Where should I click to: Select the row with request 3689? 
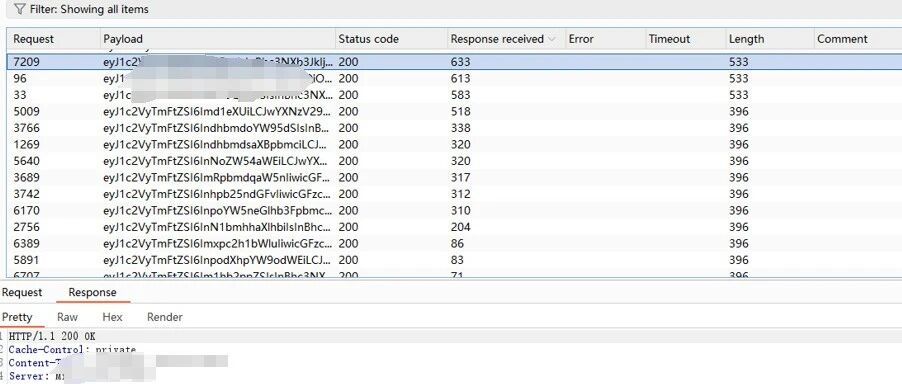[x=454, y=178]
